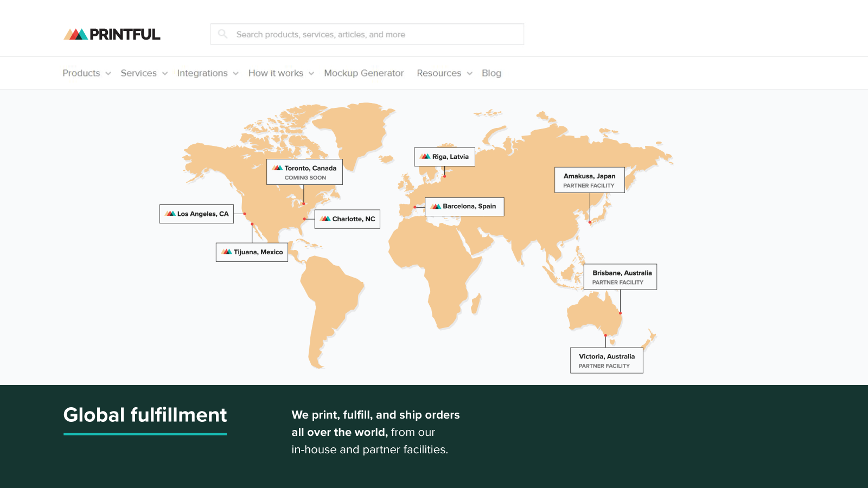
Task: Open the Integrations menu
Action: tap(202, 73)
